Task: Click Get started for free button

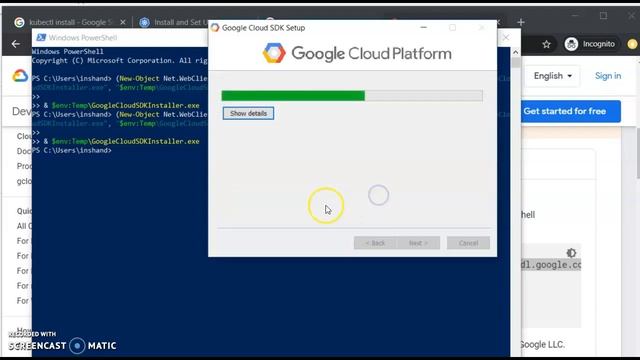Action: 570,111
